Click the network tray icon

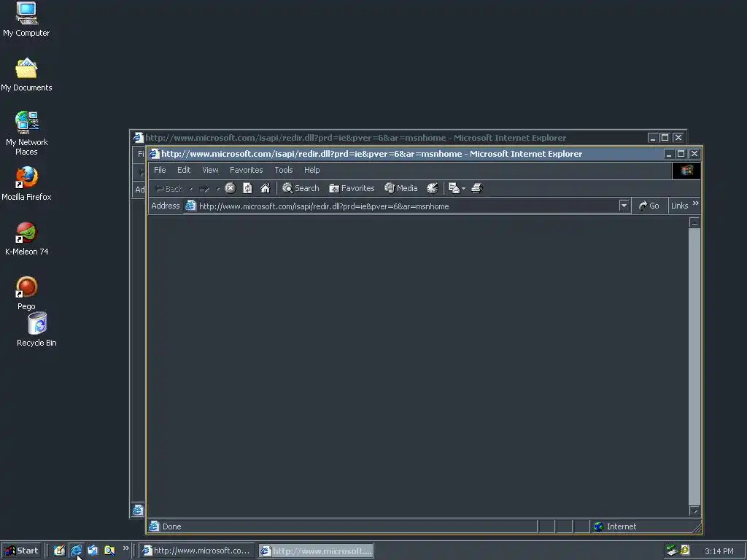coord(672,551)
